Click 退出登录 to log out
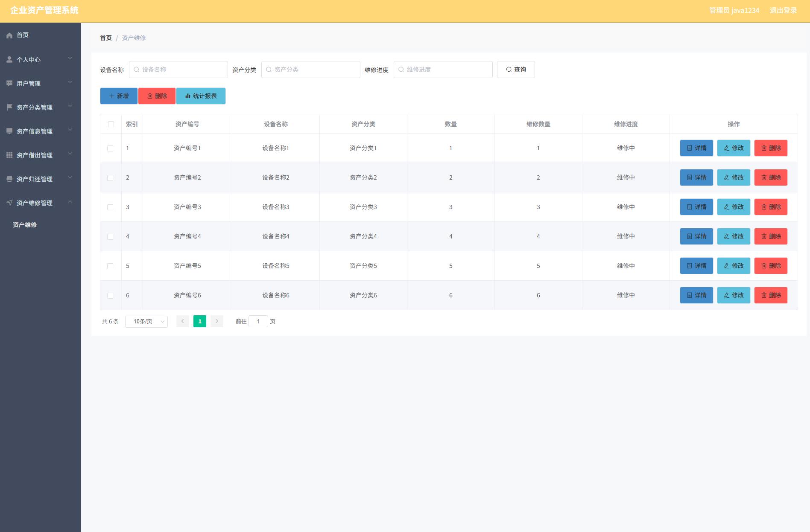Viewport: 810px width, 532px height. point(783,11)
